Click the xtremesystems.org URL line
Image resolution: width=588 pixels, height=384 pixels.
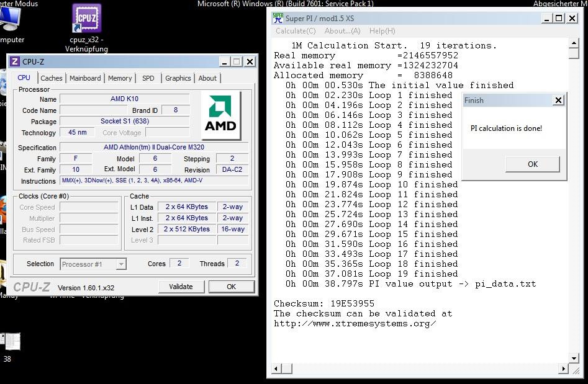(x=355, y=324)
